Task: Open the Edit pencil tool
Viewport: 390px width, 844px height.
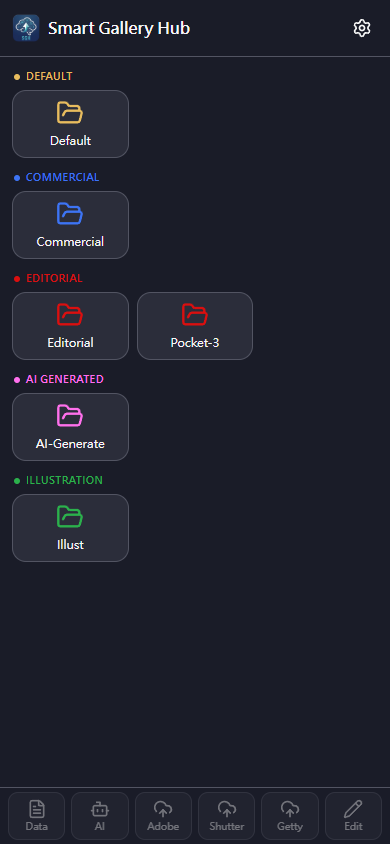Action: pos(353,815)
